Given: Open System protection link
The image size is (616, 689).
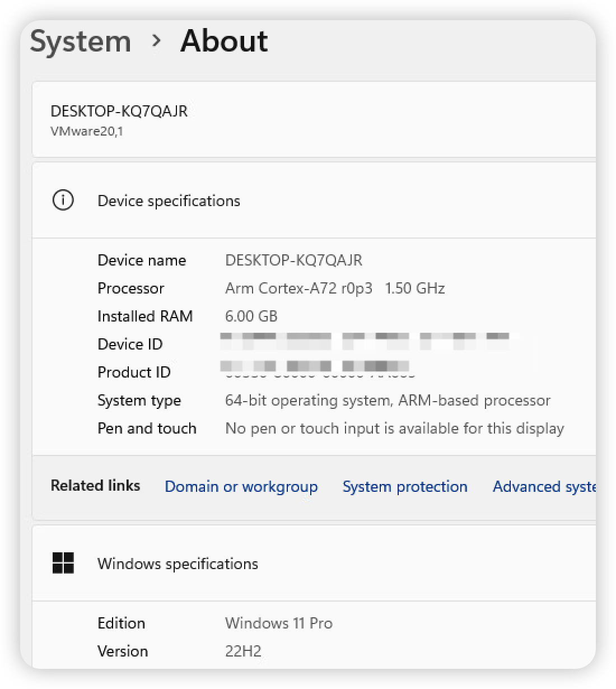Looking at the screenshot, I should [x=405, y=486].
